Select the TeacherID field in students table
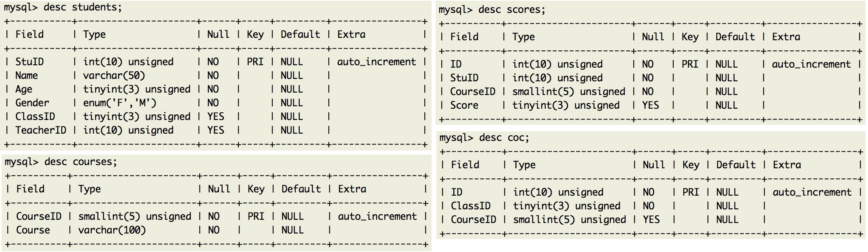Viewport: 868px width, 252px height. click(x=41, y=130)
